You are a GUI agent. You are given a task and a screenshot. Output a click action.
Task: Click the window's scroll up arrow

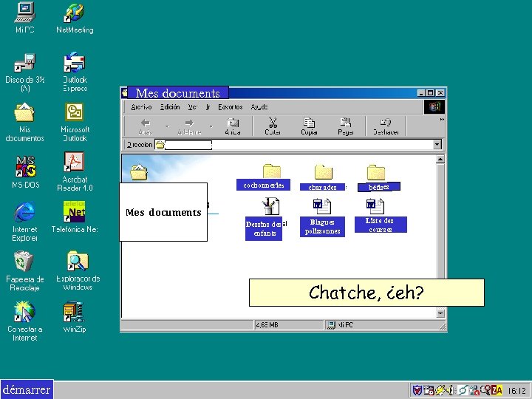point(440,159)
